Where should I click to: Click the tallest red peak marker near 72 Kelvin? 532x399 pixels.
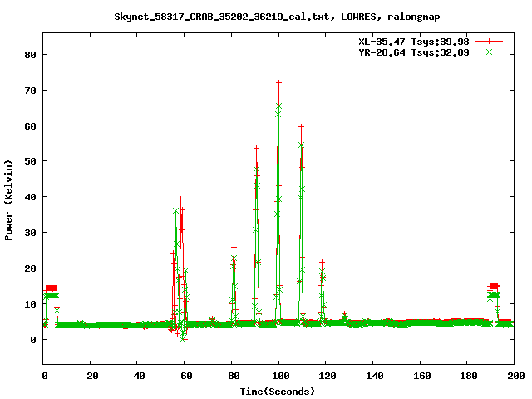coord(279,83)
